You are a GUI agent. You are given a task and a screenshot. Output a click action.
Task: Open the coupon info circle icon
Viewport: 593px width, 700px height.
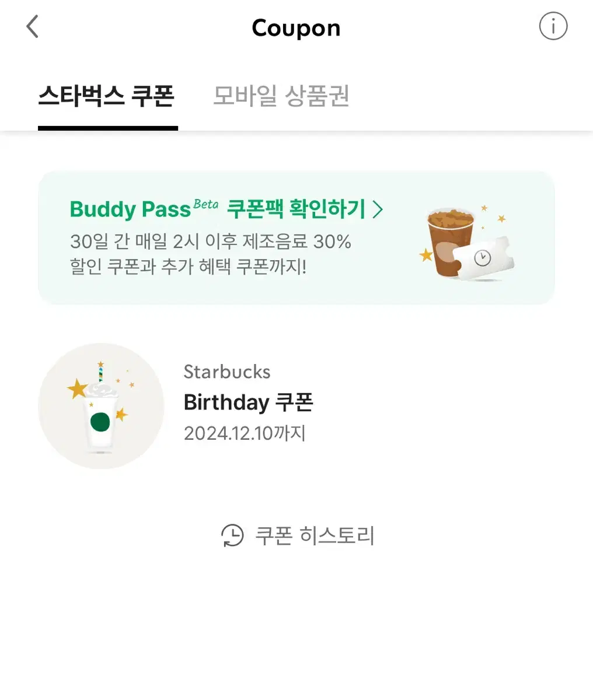(x=553, y=26)
